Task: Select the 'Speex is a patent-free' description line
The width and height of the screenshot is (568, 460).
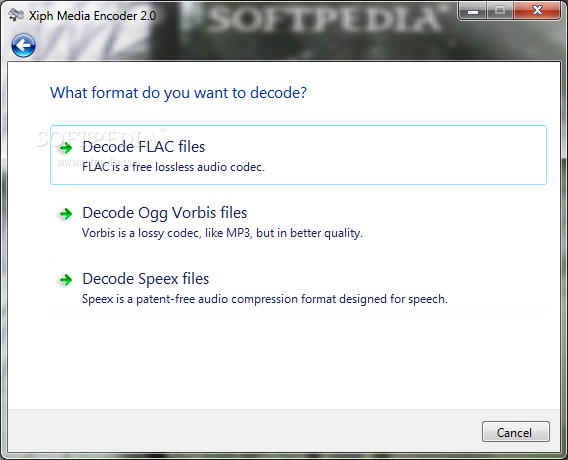Action: pos(265,299)
